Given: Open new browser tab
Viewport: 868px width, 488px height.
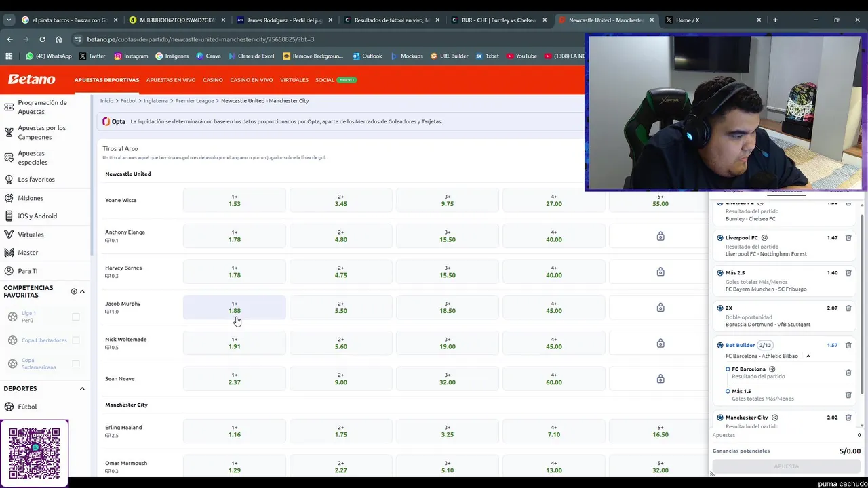Looking at the screenshot, I should point(775,20).
